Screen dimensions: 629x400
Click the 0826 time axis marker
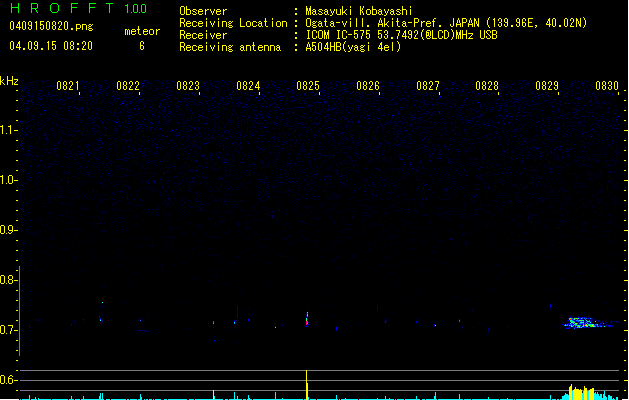(368, 86)
